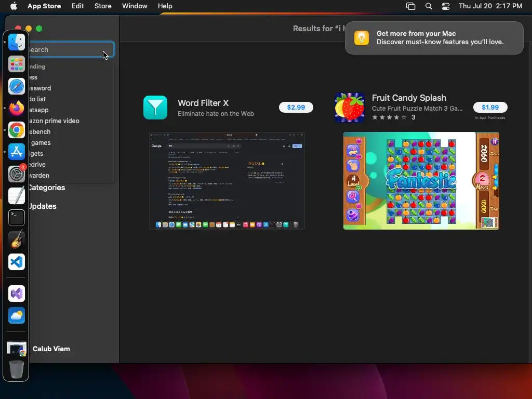Click the lightbulb tips notification icon
The image size is (532, 399).
[x=362, y=37]
